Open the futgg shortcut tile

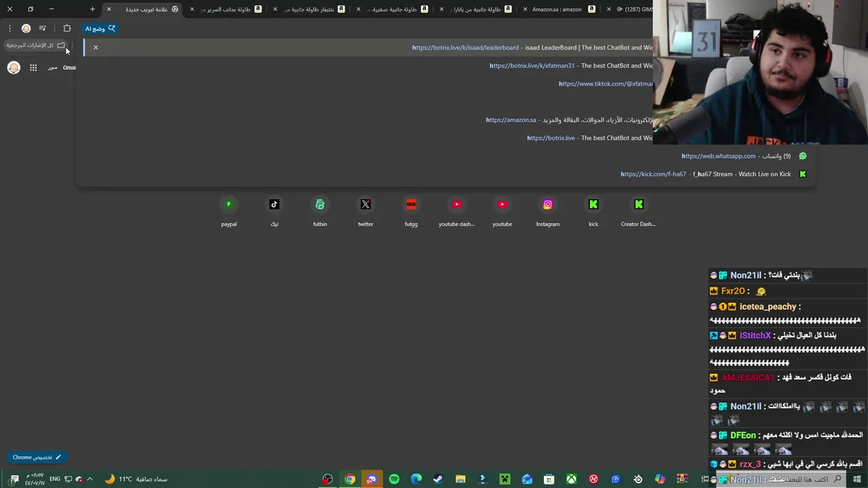click(x=411, y=211)
